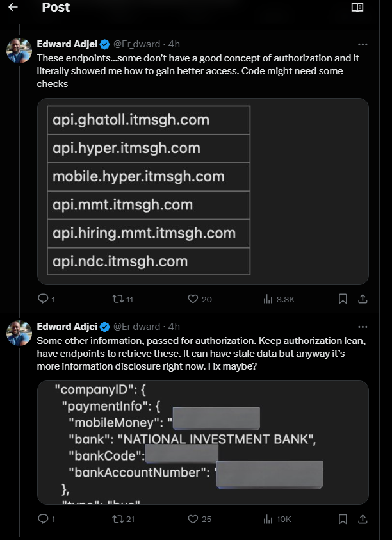Share the second post
Image resolution: width=392 pixels, height=540 pixels.
[x=362, y=519]
